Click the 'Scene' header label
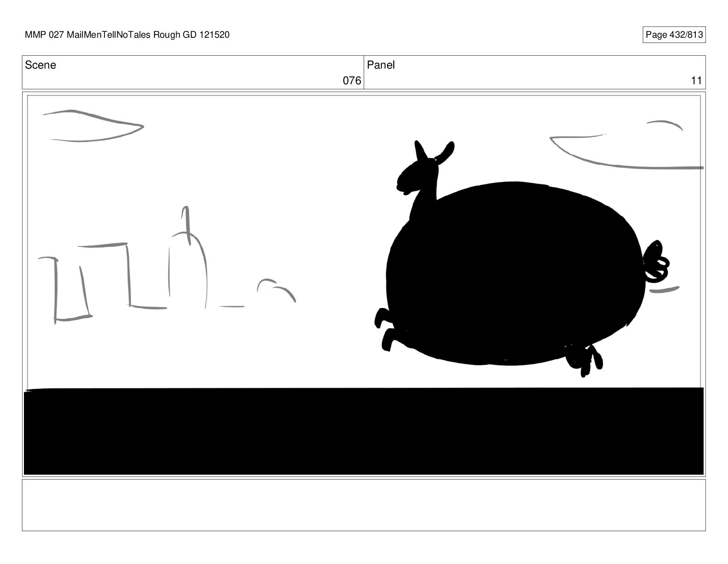This screenshot has width=728, height=564. click(x=40, y=65)
